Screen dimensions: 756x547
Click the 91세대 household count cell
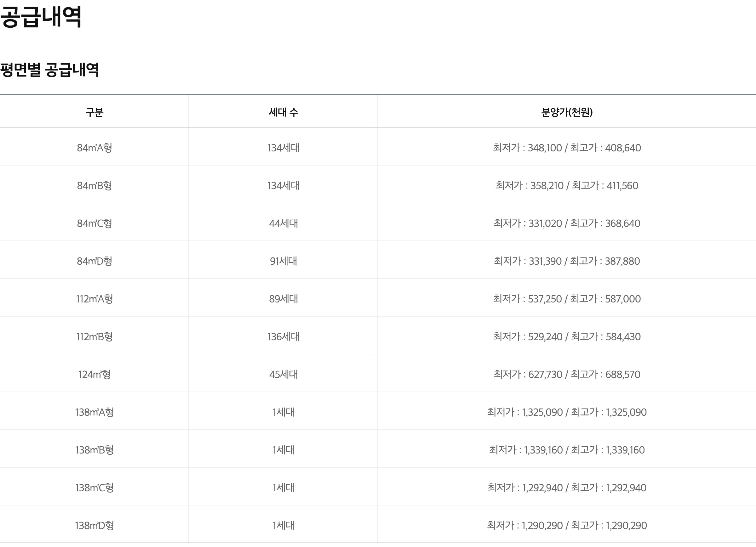tap(283, 261)
